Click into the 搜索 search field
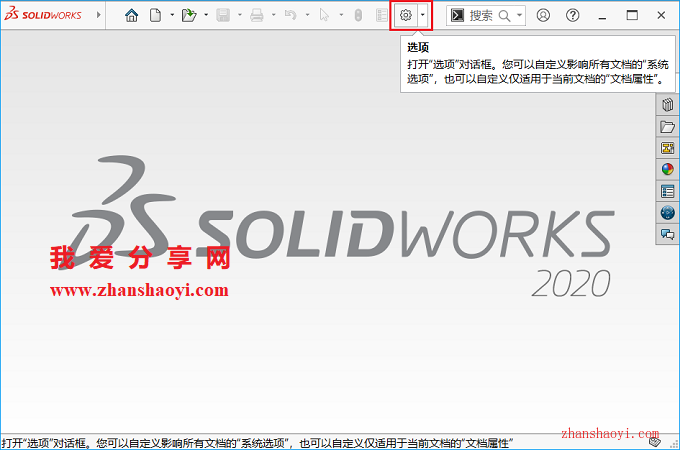Viewport: 680px width, 450px height. pyautogui.click(x=481, y=16)
